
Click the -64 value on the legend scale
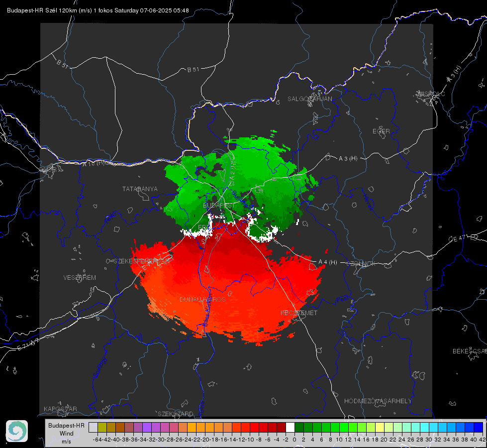point(97,440)
